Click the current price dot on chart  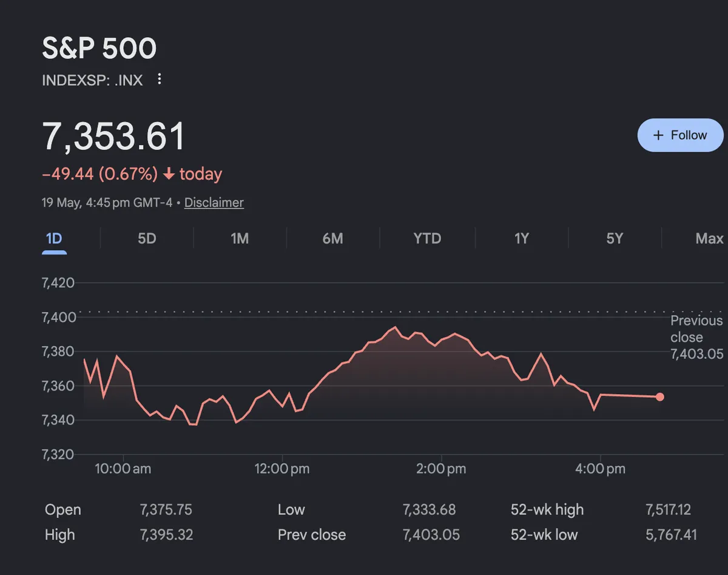tap(660, 397)
